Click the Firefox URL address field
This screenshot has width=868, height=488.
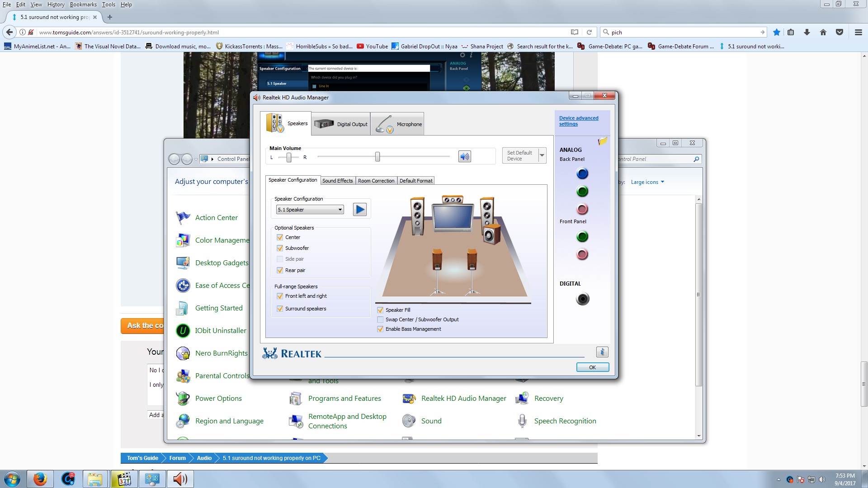[303, 32]
